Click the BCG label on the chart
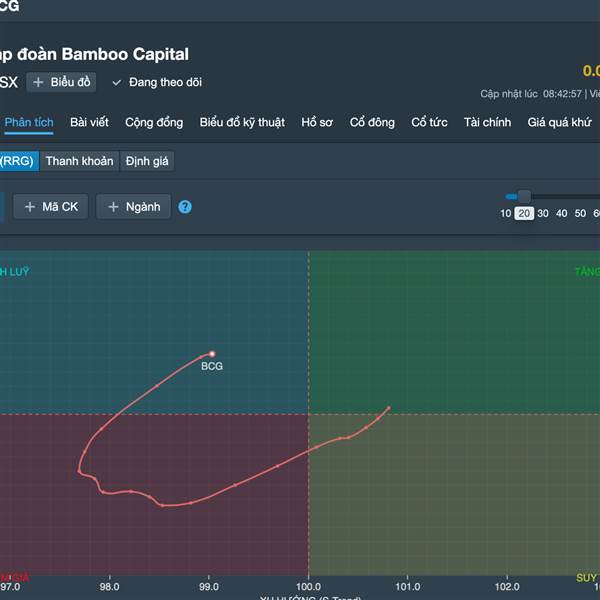Viewport: 600px width, 600px height. [212, 366]
